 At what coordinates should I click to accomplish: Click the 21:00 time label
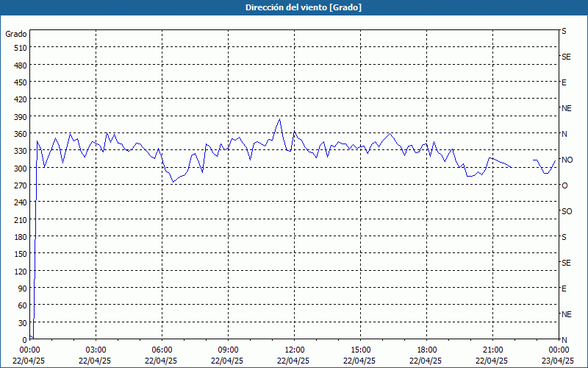point(492,350)
